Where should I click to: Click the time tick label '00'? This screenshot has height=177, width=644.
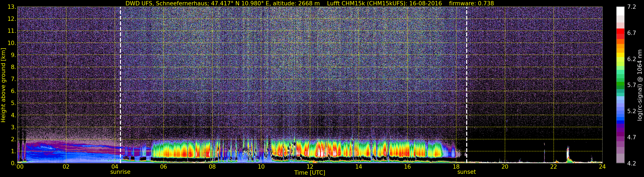[x=20, y=167]
